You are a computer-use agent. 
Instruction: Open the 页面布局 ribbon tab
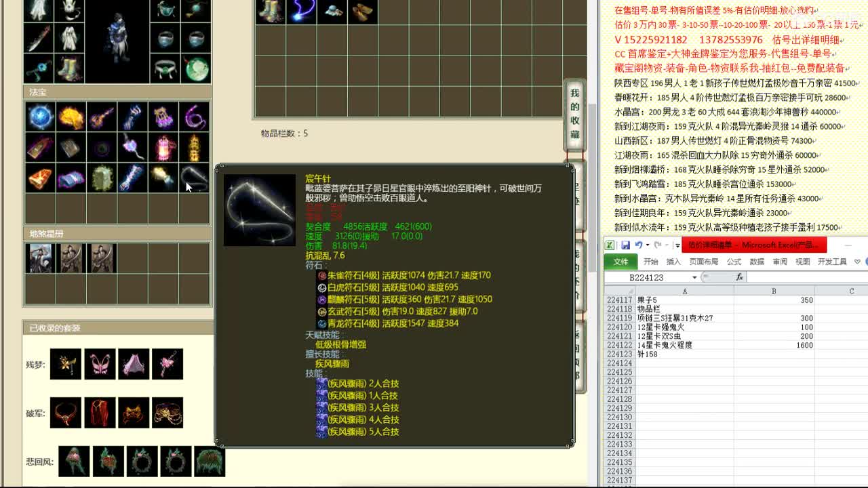pos(704,262)
